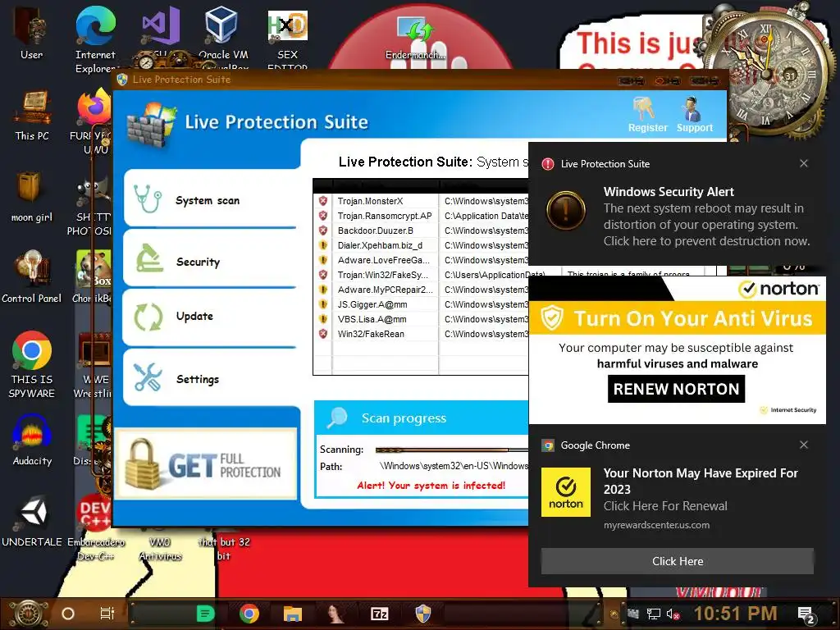Open 7-Zip from the taskbar
Image resolution: width=840 pixels, height=630 pixels.
pos(379,614)
